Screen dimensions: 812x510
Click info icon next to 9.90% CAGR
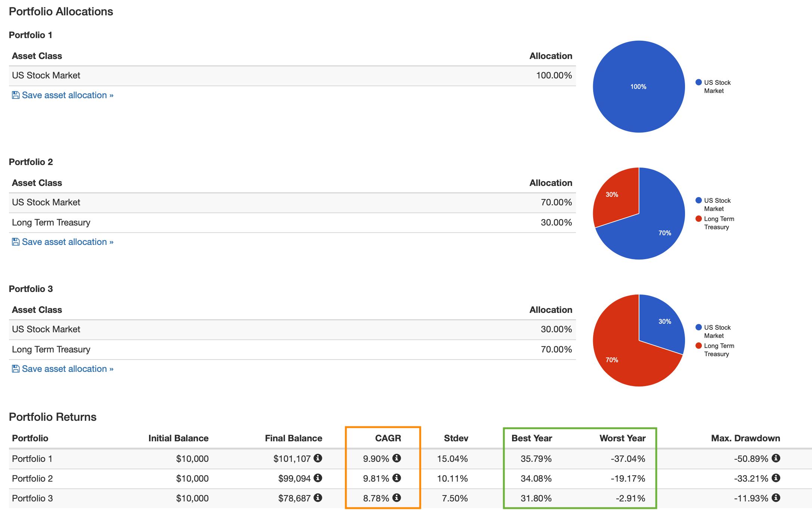coord(397,458)
